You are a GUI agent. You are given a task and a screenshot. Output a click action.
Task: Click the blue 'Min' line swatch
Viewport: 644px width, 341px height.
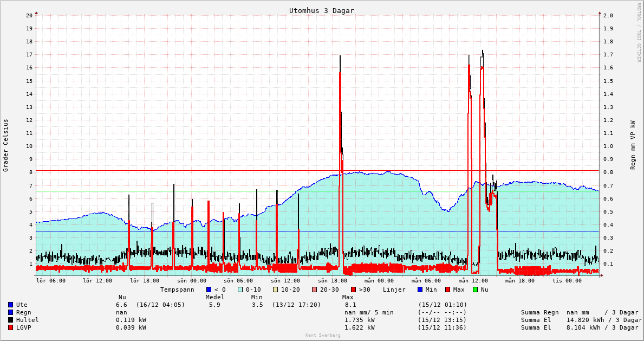420,289
